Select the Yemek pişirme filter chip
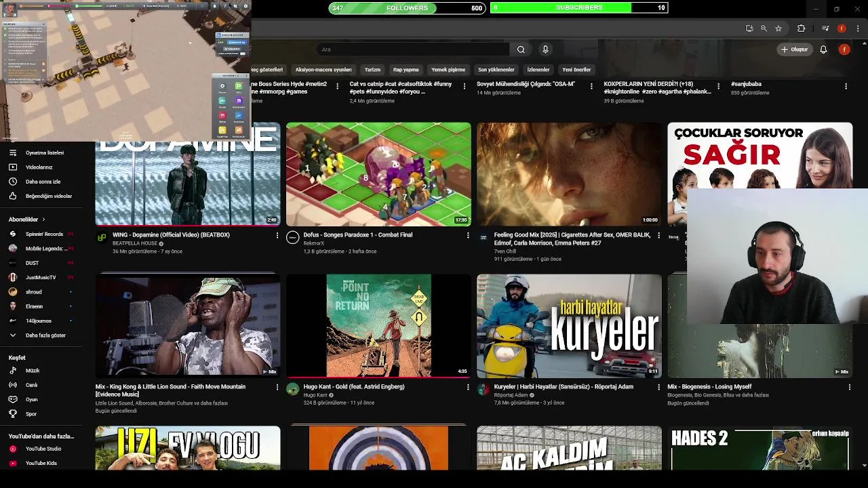The width and height of the screenshot is (868, 488). click(448, 70)
